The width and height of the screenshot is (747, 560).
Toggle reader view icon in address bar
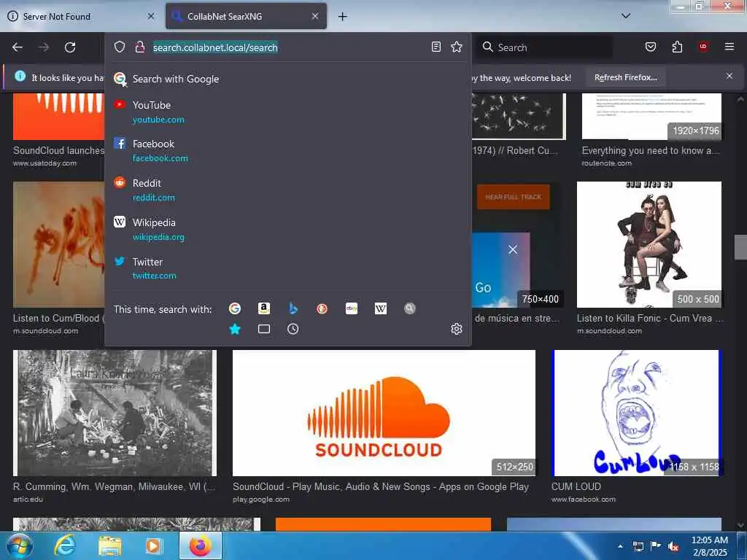point(436,47)
